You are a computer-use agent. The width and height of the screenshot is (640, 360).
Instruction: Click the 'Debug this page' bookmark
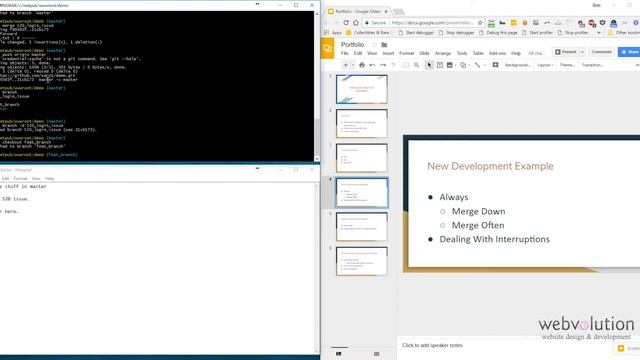[x=498, y=33]
